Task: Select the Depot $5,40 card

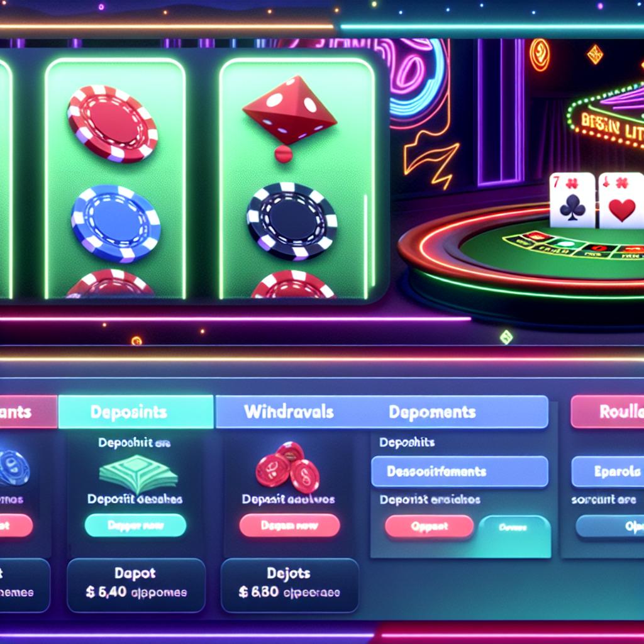Action: point(136,585)
